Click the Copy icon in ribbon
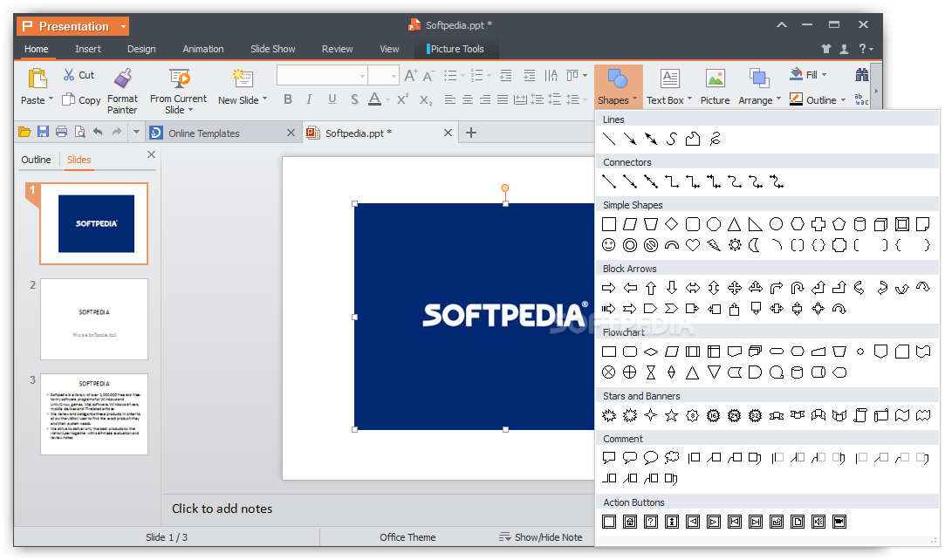This screenshot has width=945, height=560. coord(69,99)
